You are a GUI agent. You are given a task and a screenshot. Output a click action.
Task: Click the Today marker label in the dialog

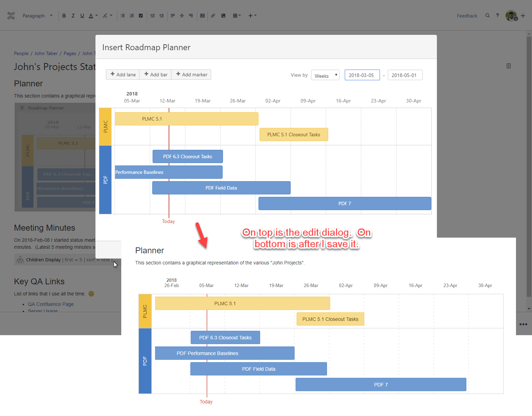tap(169, 221)
